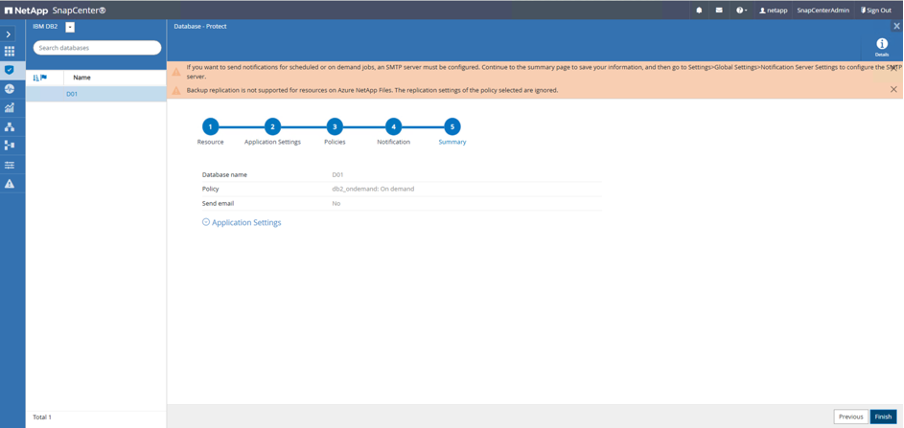904x428 pixels.
Task: Click the NetApp SnapCenter logo
Action: [x=55, y=10]
